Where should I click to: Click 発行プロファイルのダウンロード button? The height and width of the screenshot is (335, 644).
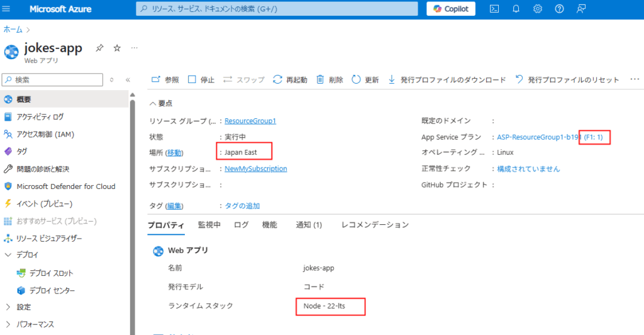coord(447,80)
